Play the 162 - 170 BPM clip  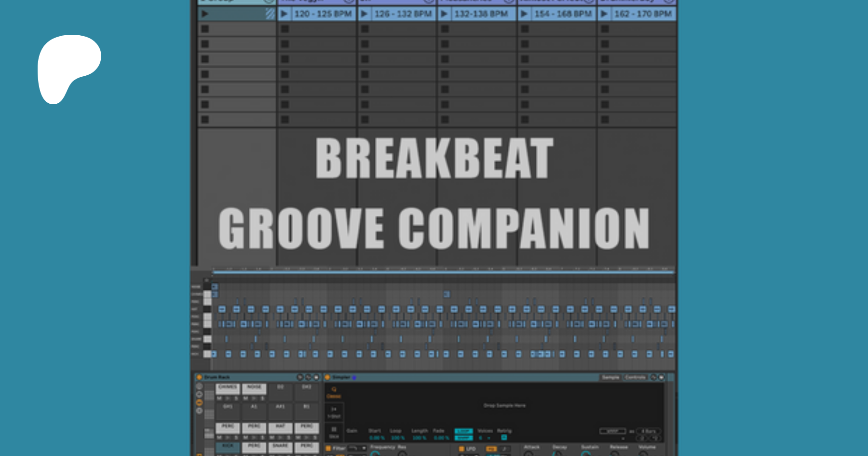tap(604, 14)
